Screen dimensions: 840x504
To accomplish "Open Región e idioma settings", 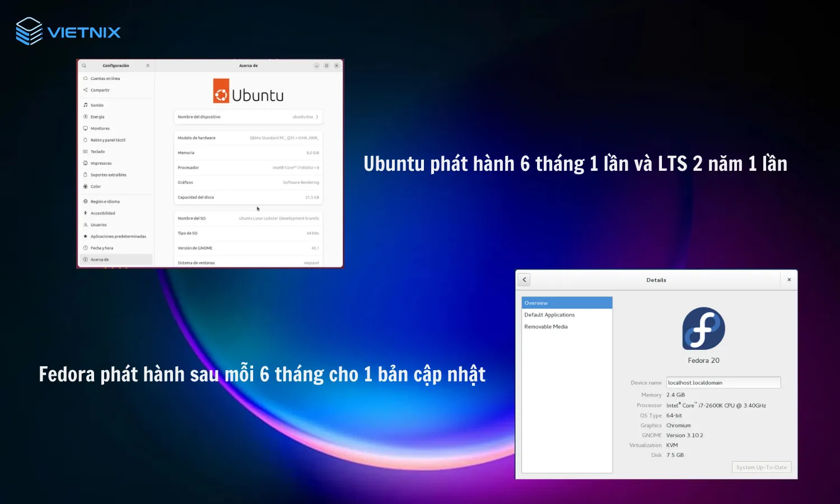I will [116, 202].
